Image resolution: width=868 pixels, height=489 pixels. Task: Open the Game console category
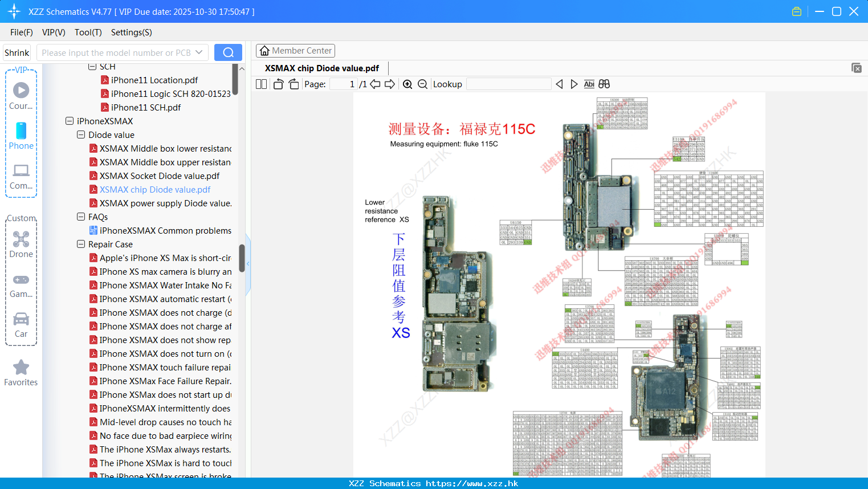click(x=21, y=285)
